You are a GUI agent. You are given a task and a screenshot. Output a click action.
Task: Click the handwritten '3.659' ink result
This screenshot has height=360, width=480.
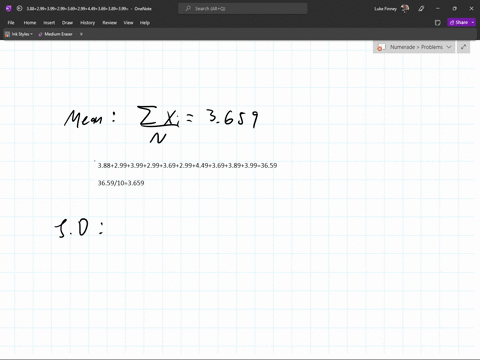(x=232, y=118)
